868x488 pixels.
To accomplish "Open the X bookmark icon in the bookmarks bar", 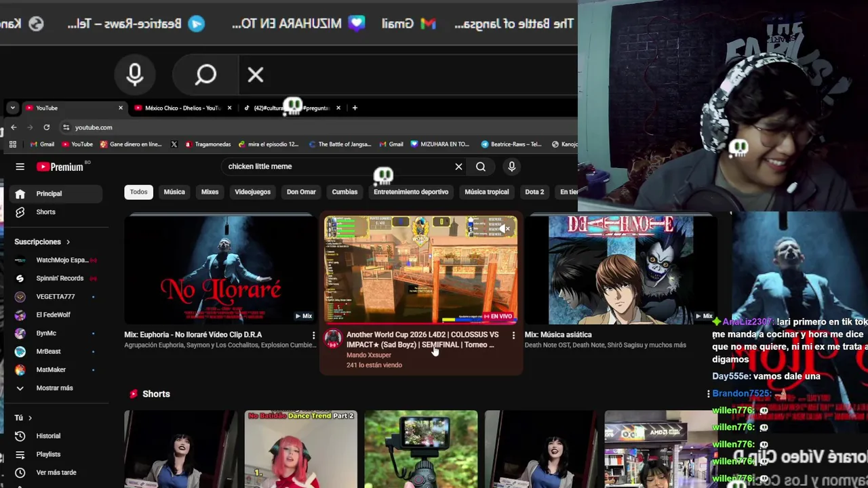I will [x=174, y=144].
